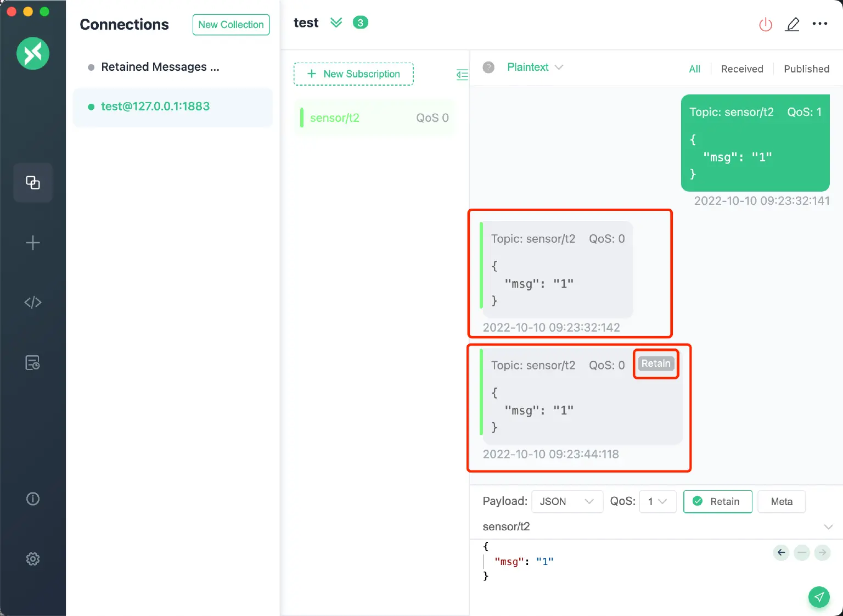Click the MQTTX logo in sidebar
The height and width of the screenshot is (616, 843).
point(33,53)
